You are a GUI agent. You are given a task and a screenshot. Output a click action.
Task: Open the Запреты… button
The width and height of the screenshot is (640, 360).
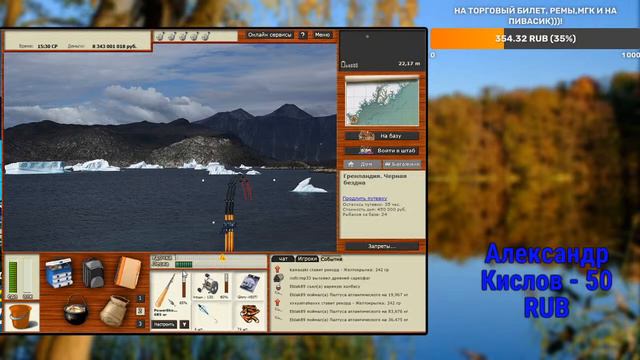tap(382, 246)
